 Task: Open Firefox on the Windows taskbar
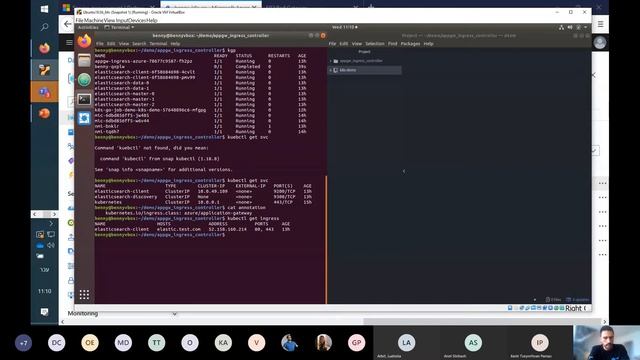(44, 48)
